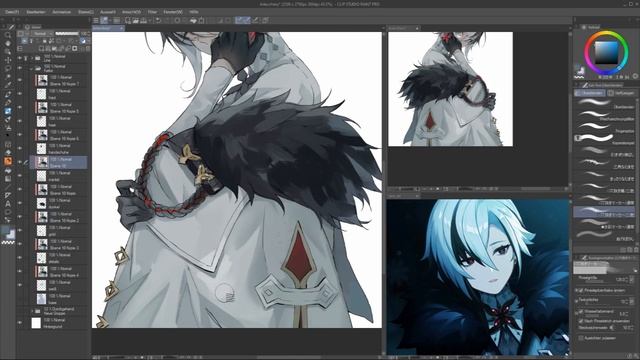The width and height of the screenshot is (640, 360).
Task: Click the blue-haired reference image
Action: point(478,276)
